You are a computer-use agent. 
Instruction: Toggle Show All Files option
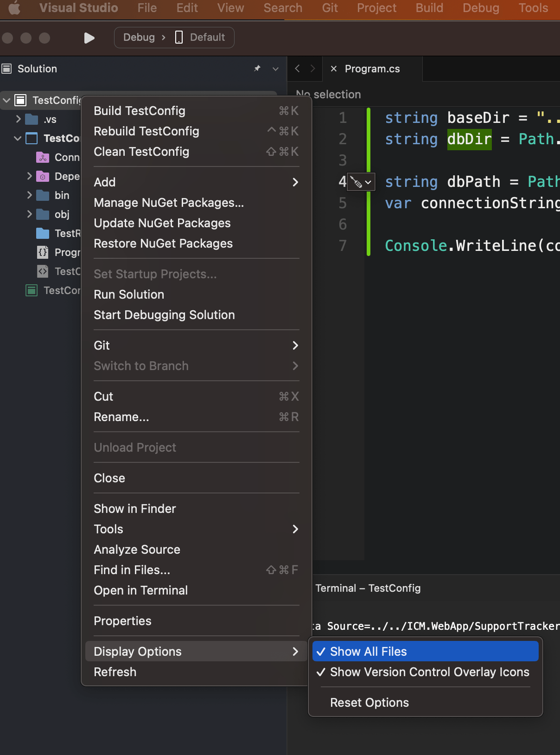point(426,652)
